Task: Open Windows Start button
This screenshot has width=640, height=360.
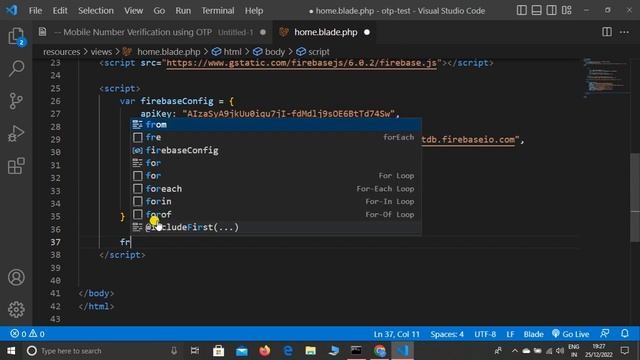Action: tap(11, 351)
